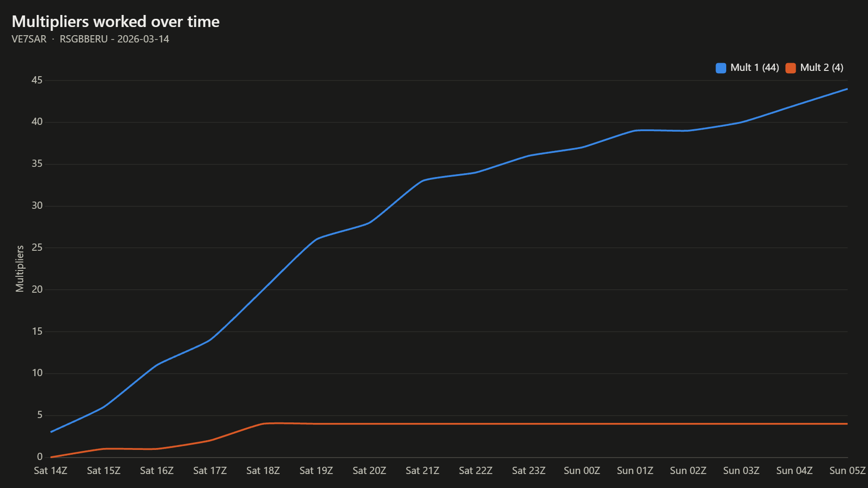Click the 'Sat 21Z' x-axis label

click(422, 471)
